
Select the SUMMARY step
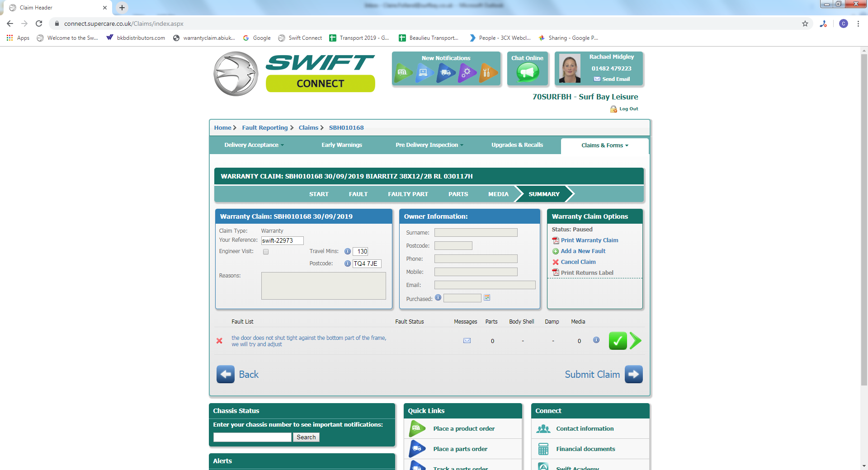pyautogui.click(x=544, y=194)
